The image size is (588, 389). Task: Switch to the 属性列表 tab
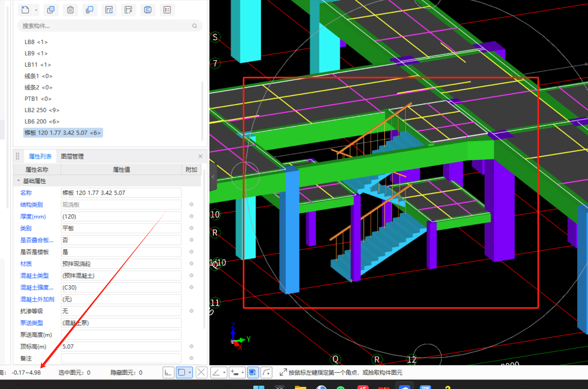40,156
